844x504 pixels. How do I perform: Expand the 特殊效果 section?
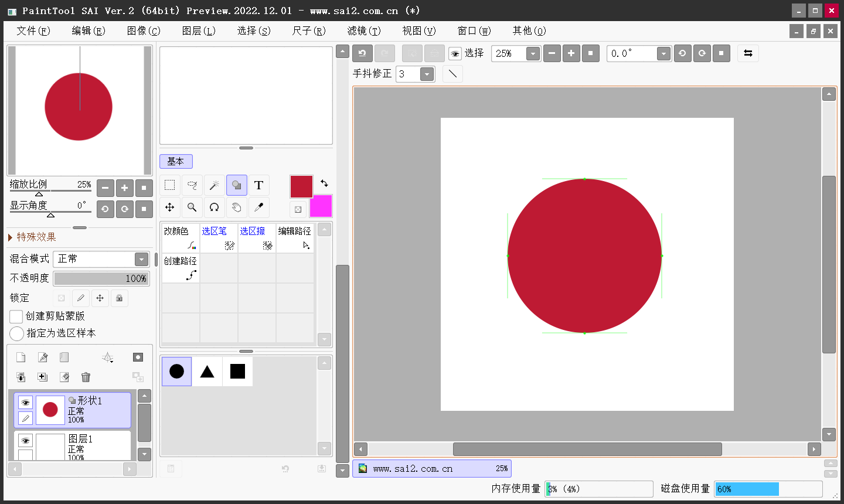pyautogui.click(x=32, y=237)
